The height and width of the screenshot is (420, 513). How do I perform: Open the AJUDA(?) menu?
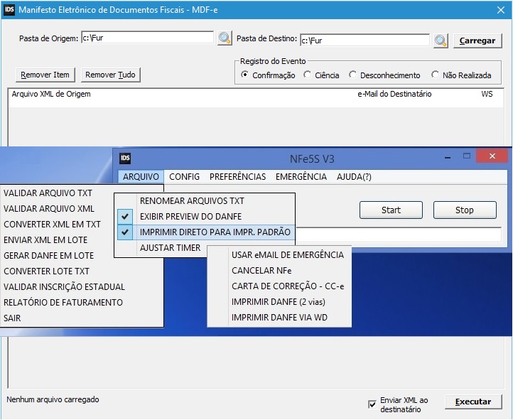pos(354,177)
